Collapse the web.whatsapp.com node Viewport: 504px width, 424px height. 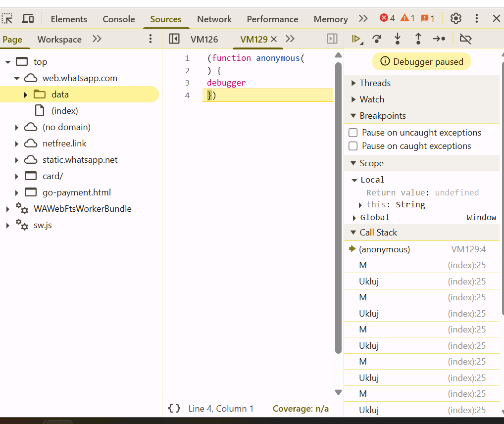click(17, 78)
